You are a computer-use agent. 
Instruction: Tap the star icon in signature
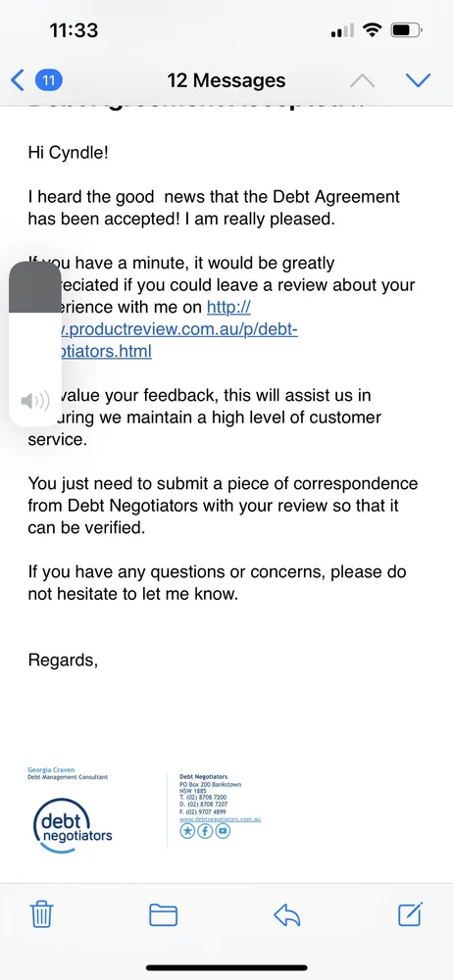[187, 831]
